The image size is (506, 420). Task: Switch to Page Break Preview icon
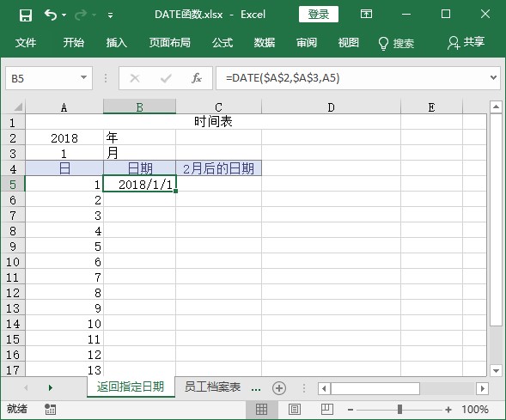coord(327,409)
